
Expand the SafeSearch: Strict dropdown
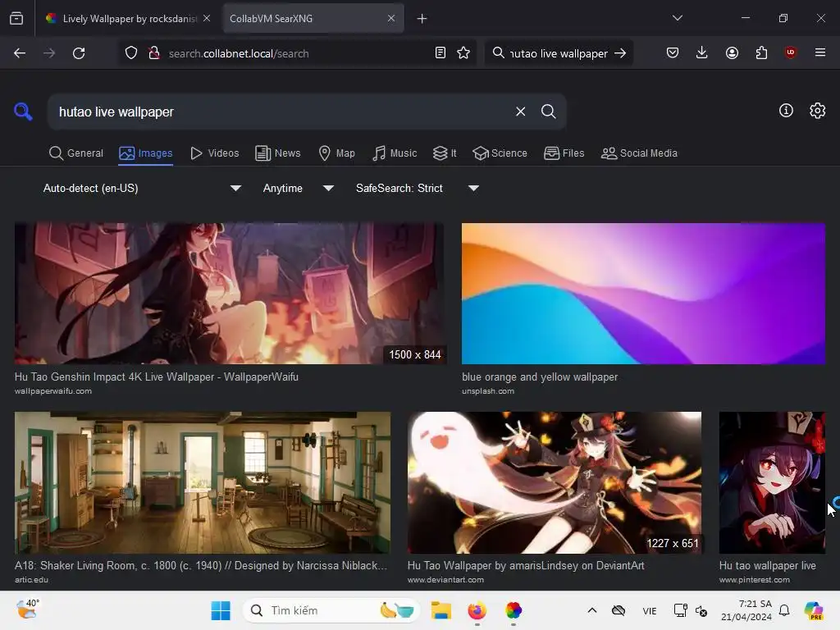[x=417, y=188]
